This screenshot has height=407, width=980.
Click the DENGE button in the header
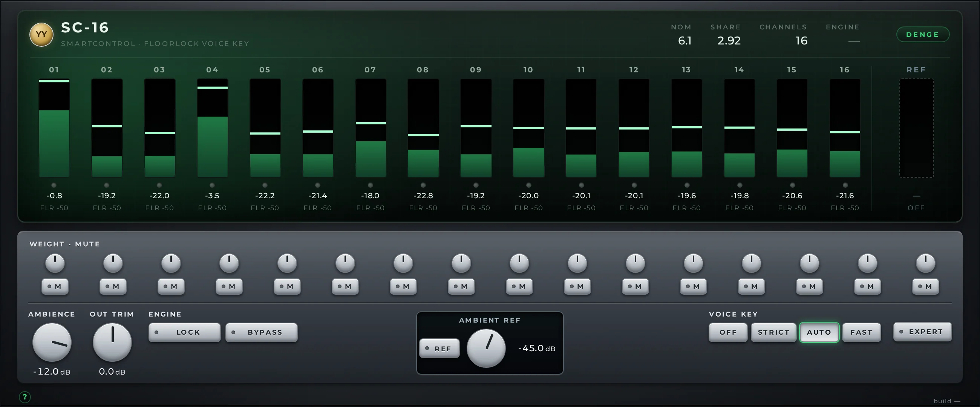tap(923, 35)
